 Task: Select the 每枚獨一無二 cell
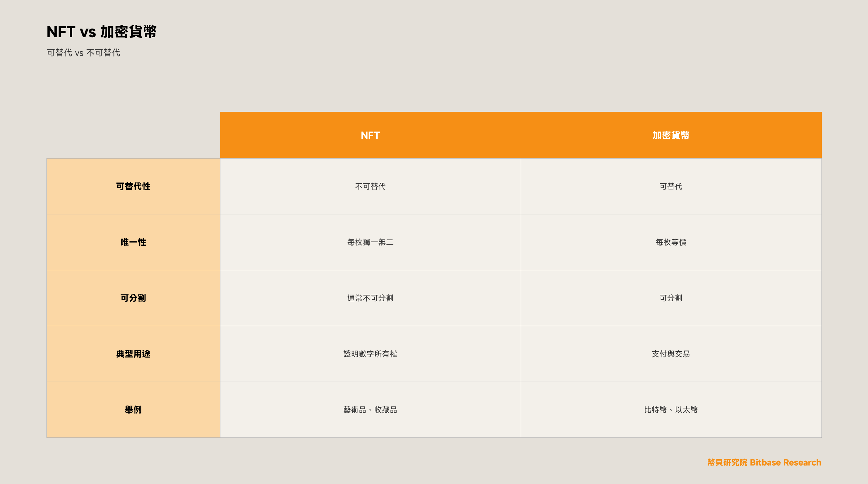click(x=370, y=242)
